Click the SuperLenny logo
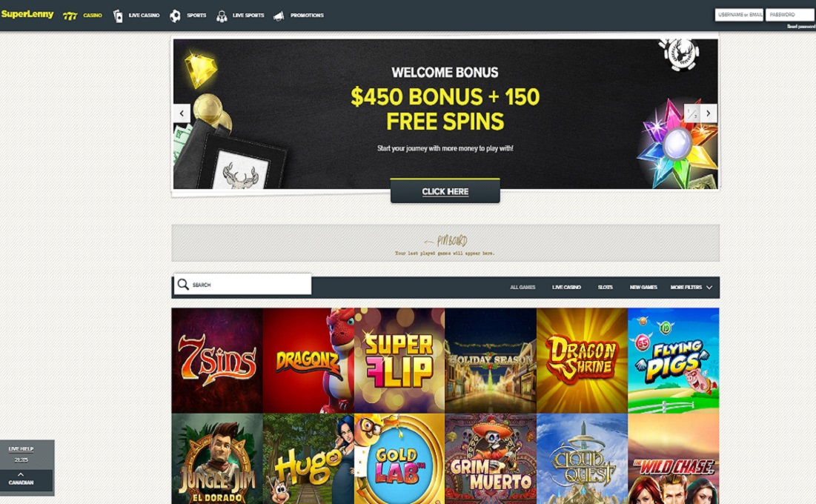This screenshot has width=816, height=504. coord(27,14)
